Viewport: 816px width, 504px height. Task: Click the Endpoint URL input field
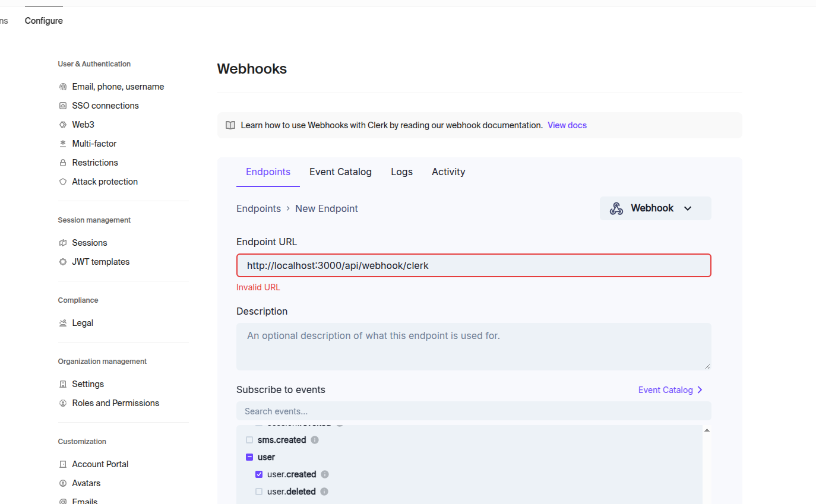point(474,265)
